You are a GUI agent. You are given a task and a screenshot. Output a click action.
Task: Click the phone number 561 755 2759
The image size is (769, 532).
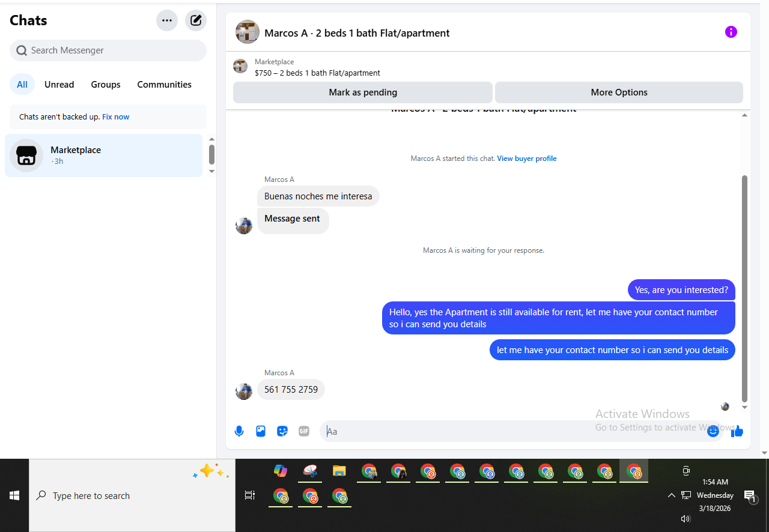pyautogui.click(x=291, y=390)
